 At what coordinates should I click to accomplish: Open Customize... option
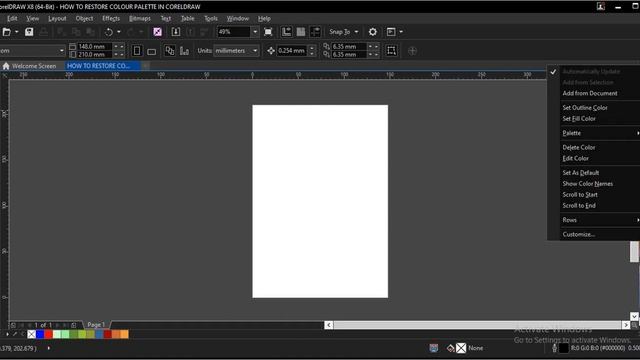click(579, 234)
